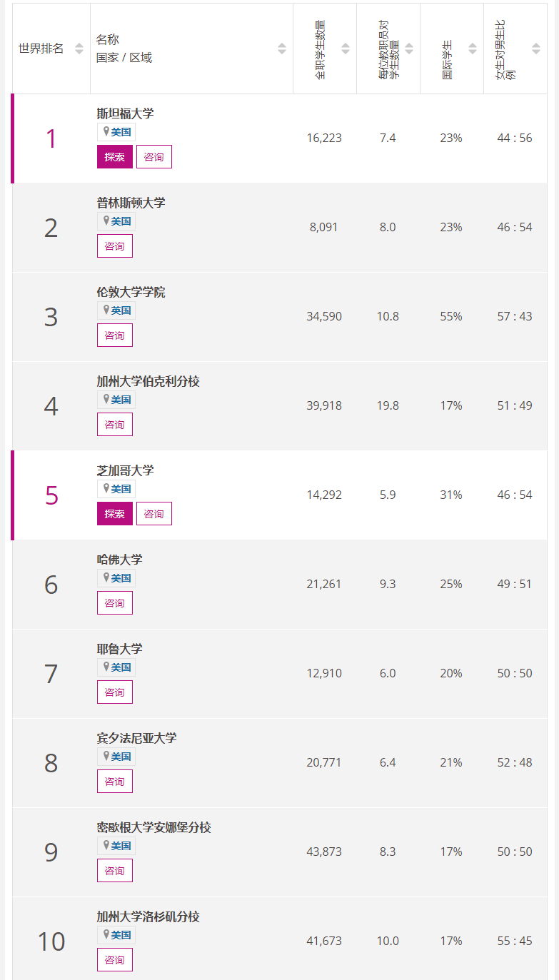Open 耶鲁大学 university link
559x980 pixels.
tap(119, 649)
